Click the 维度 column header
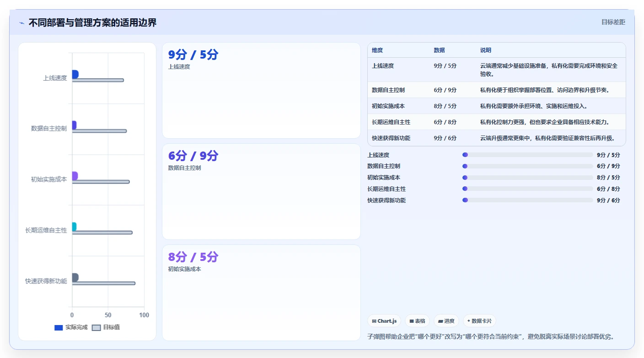 [x=377, y=50]
